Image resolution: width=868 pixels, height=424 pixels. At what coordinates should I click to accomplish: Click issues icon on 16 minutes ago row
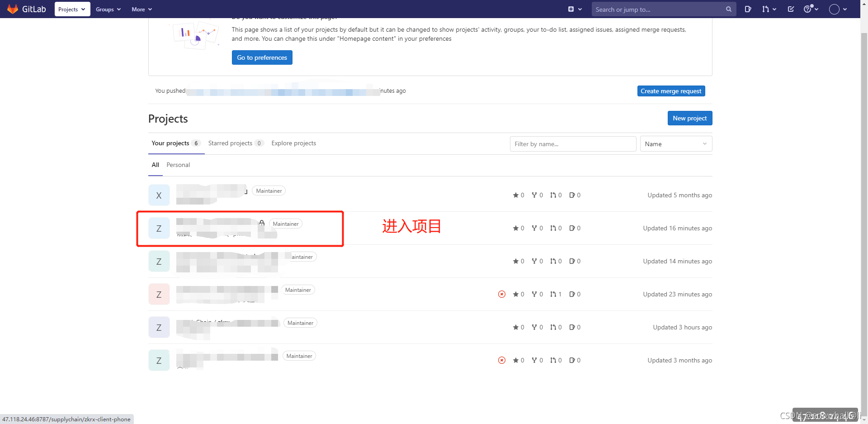572,228
